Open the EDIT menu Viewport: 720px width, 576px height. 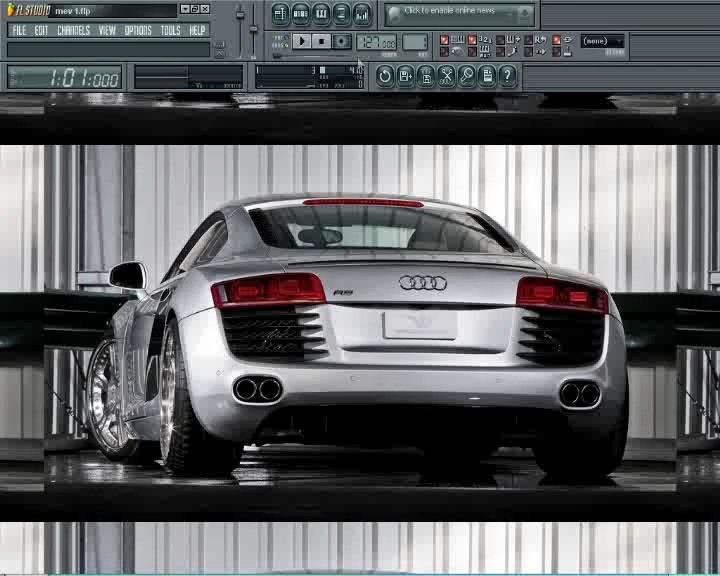[x=41, y=30]
